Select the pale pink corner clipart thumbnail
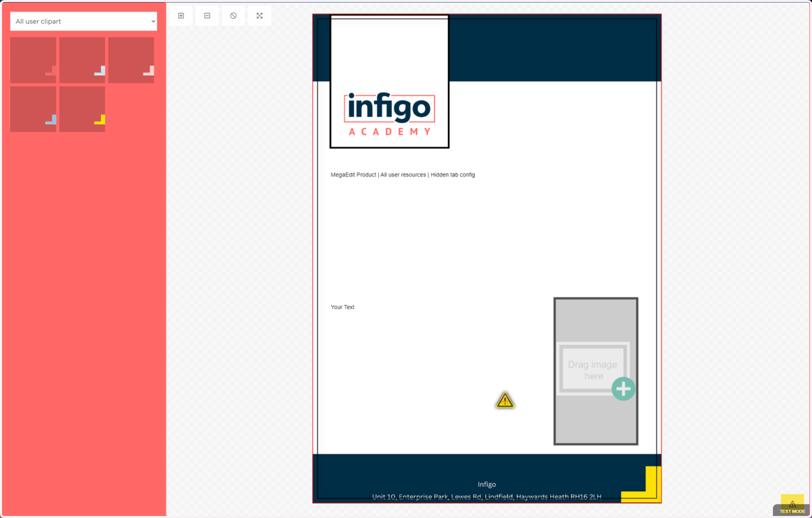Viewport: 812px width, 518px height. [x=131, y=60]
